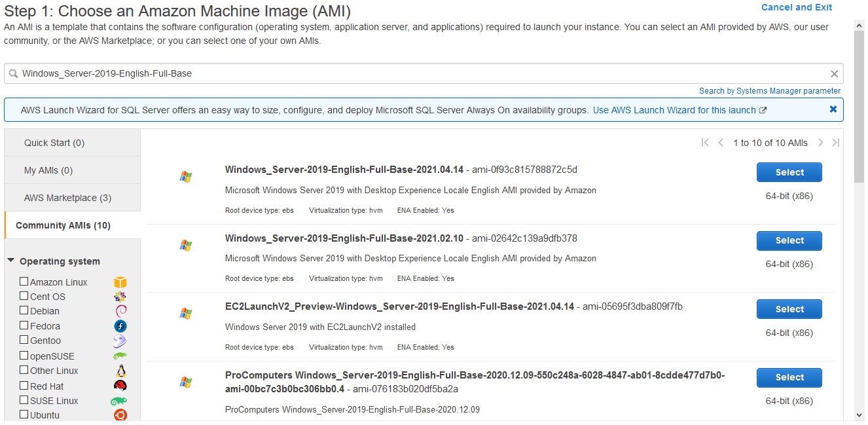Collapse the Operating system filter section

[11, 261]
